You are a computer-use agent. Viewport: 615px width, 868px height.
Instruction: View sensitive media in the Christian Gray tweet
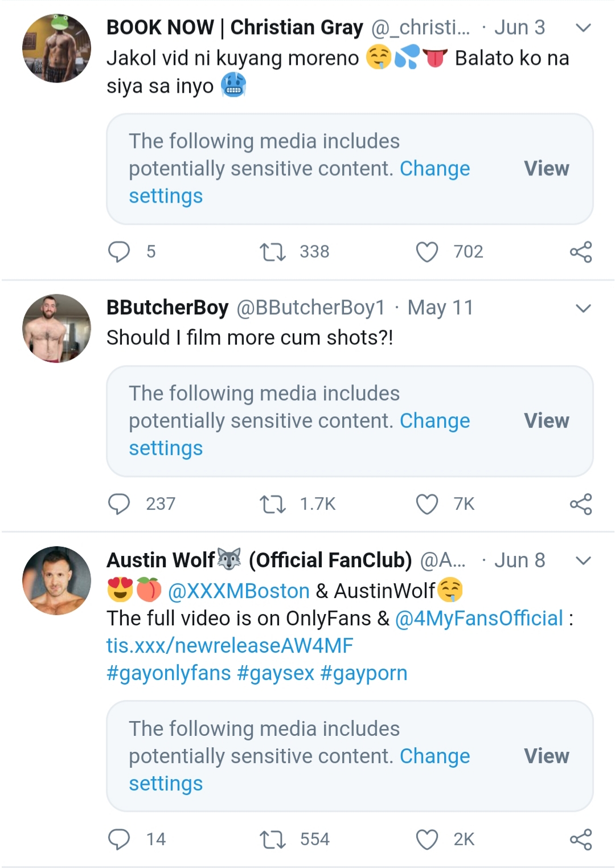point(547,169)
